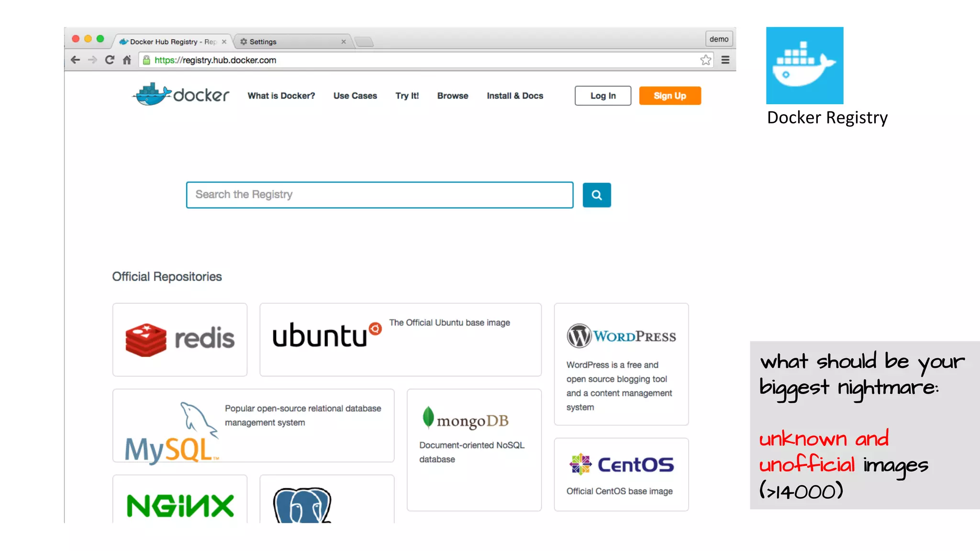This screenshot has height=551, width=980.
Task: Bookmark page with the star icon
Action: (x=705, y=60)
